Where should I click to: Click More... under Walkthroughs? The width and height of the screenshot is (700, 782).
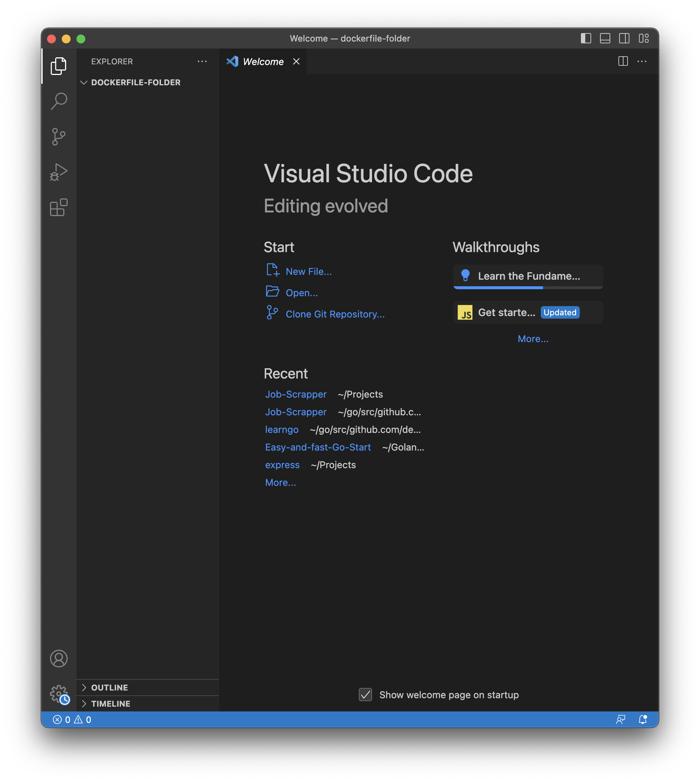click(x=533, y=339)
